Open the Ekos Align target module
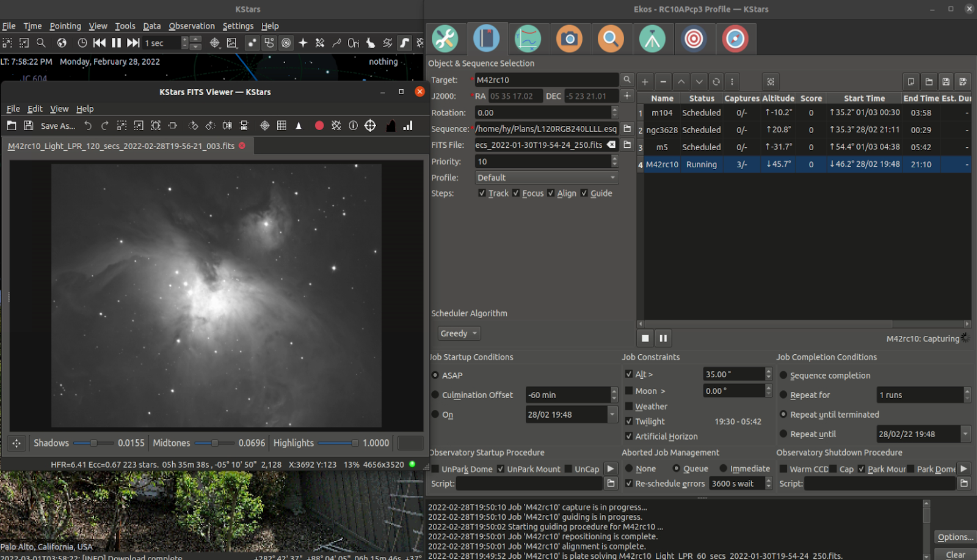This screenshot has width=977, height=560. 694,39
